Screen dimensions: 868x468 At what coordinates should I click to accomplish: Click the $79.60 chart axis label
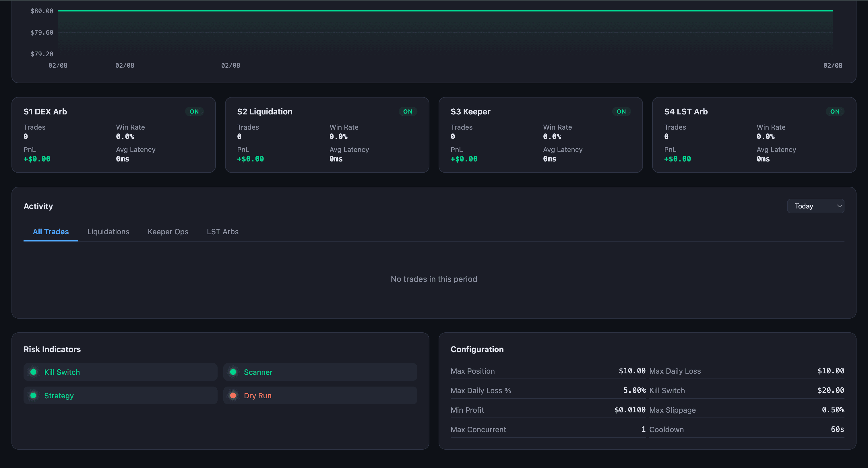[x=42, y=33]
